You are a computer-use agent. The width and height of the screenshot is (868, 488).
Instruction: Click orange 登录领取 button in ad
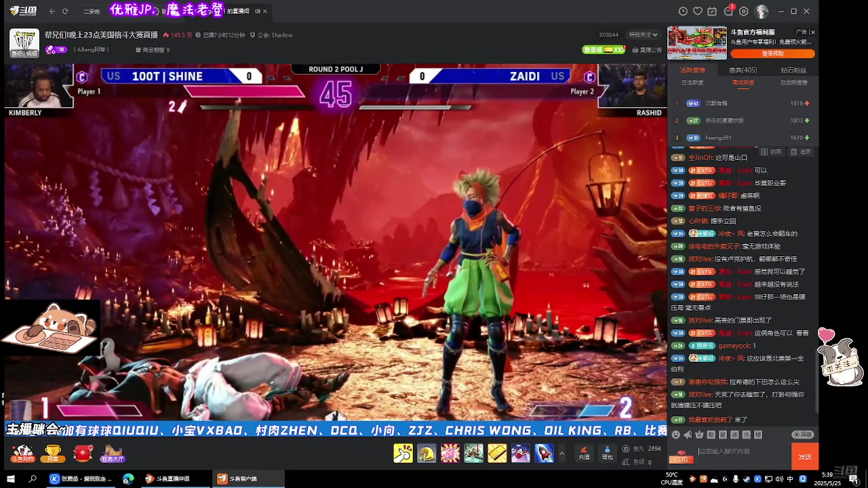coord(773,54)
